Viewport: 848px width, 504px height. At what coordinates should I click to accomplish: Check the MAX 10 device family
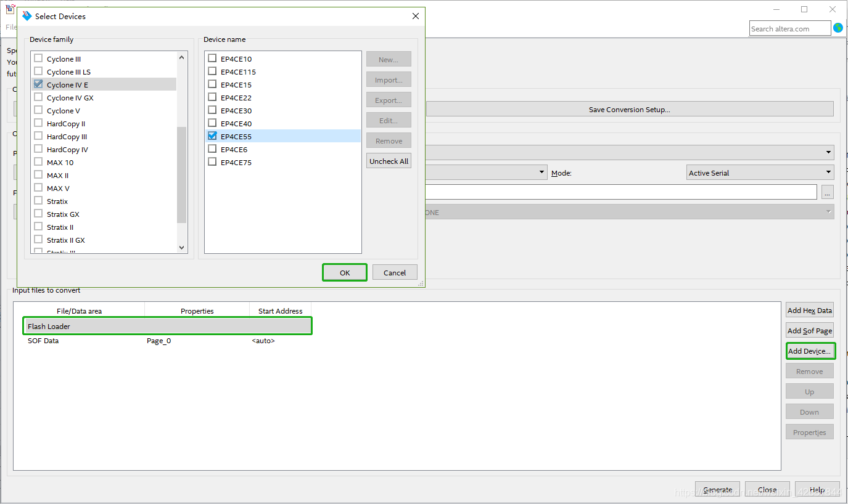coord(38,162)
